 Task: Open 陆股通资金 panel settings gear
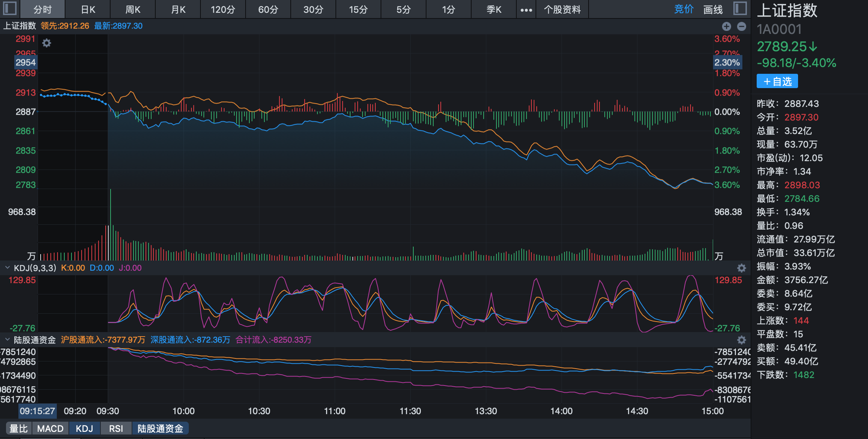click(x=741, y=340)
